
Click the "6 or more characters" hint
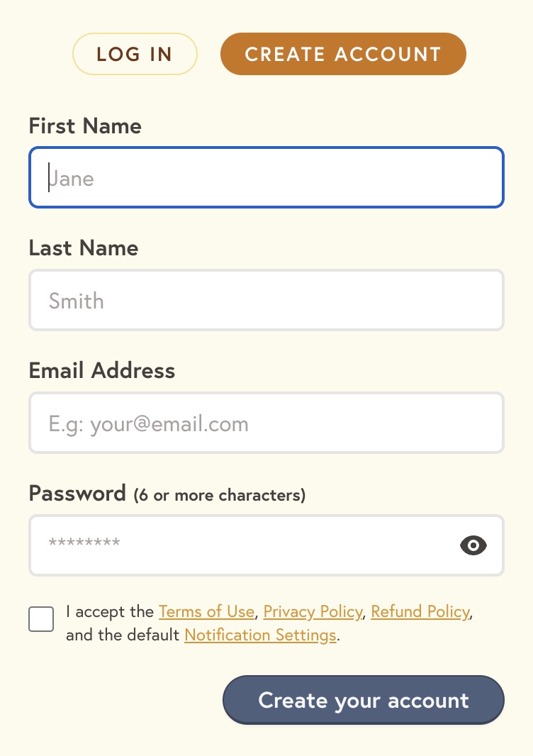click(x=219, y=495)
